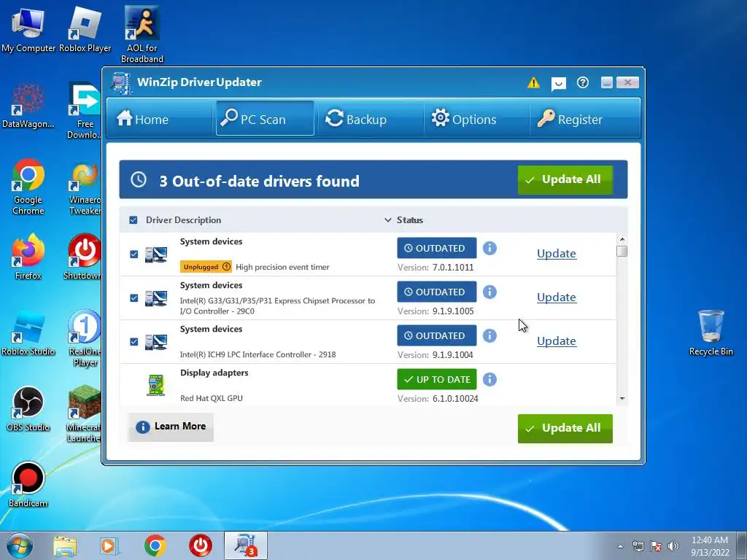Open Chrome from the taskbar
The width and height of the screenshot is (747, 560).
point(155,545)
